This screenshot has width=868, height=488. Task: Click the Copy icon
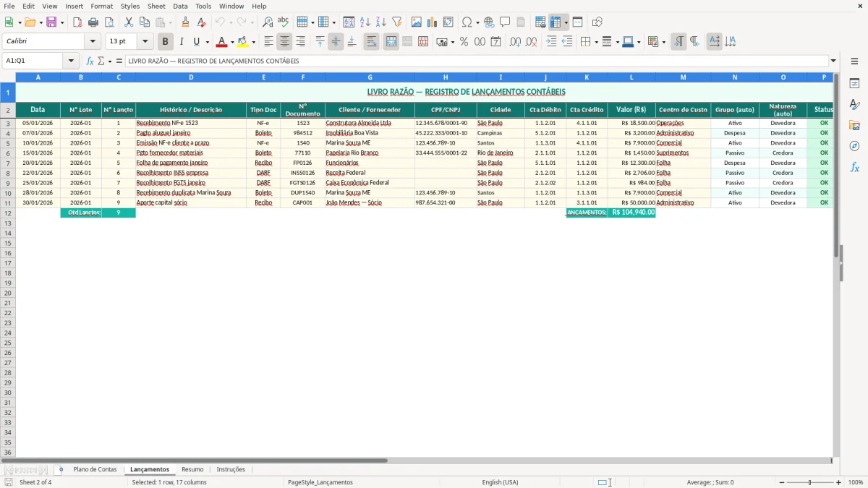point(145,22)
